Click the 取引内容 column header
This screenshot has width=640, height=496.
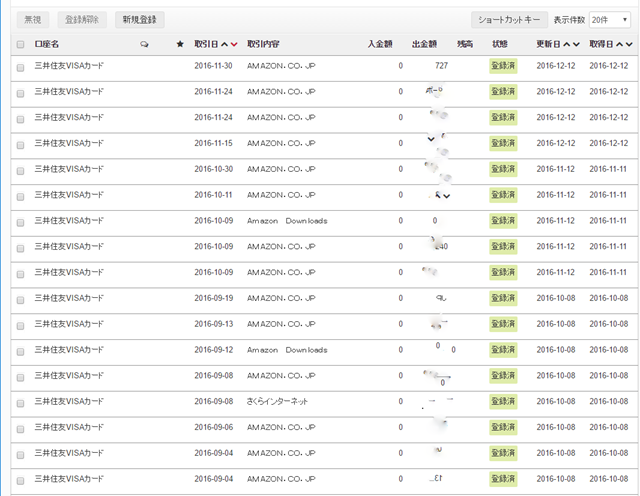(263, 44)
